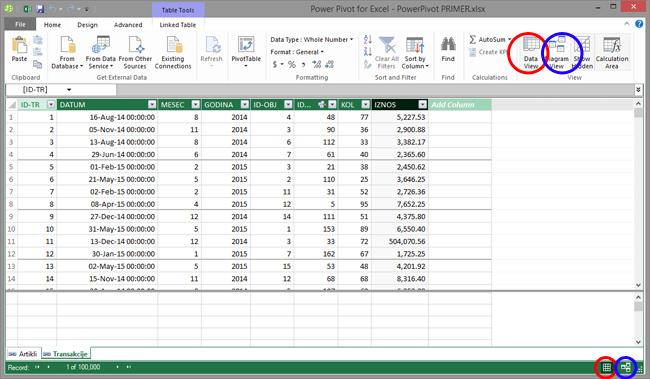Image resolution: width=650 pixels, height=379 pixels.
Task: Click Clear All Filters button
Action: [387, 53]
